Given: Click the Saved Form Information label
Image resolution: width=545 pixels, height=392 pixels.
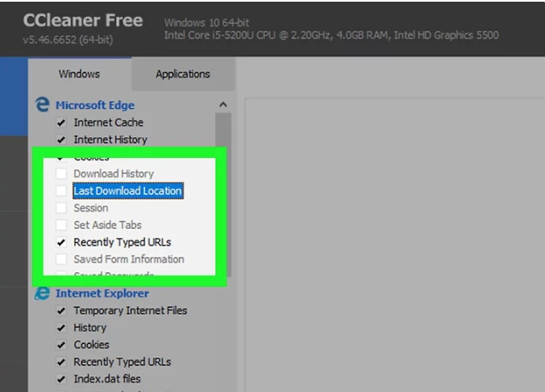Looking at the screenshot, I should 128,259.
